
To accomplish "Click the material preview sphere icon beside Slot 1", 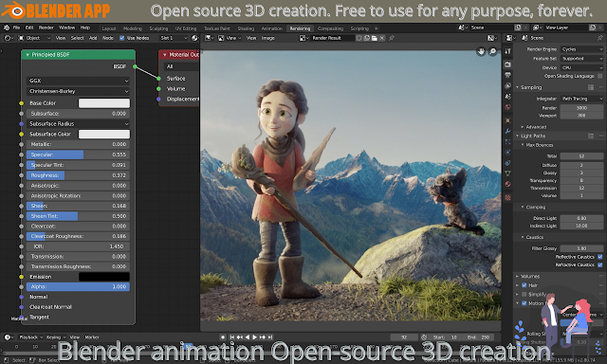I will click(x=194, y=38).
